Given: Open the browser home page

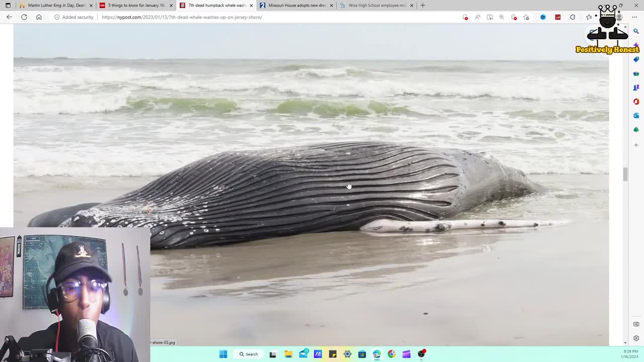Looking at the screenshot, I should (39, 17).
